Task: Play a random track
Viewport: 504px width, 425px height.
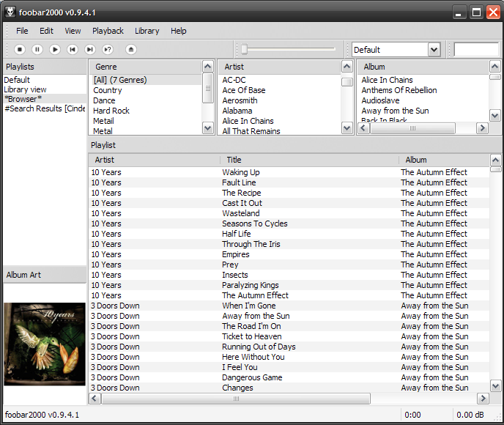Action: (x=108, y=50)
